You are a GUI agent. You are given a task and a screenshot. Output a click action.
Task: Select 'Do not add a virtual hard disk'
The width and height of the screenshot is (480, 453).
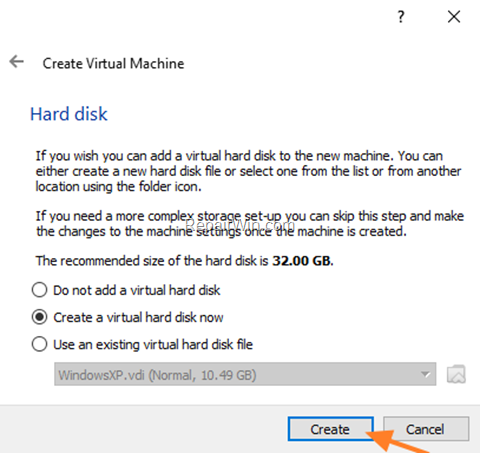click(126, 290)
